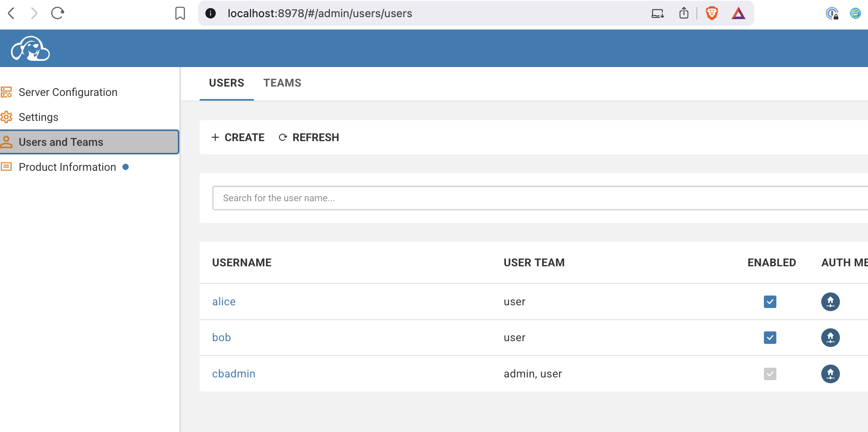Image resolution: width=868 pixels, height=432 pixels.
Task: Click the CloudBeaver logo icon
Action: pyautogui.click(x=30, y=48)
